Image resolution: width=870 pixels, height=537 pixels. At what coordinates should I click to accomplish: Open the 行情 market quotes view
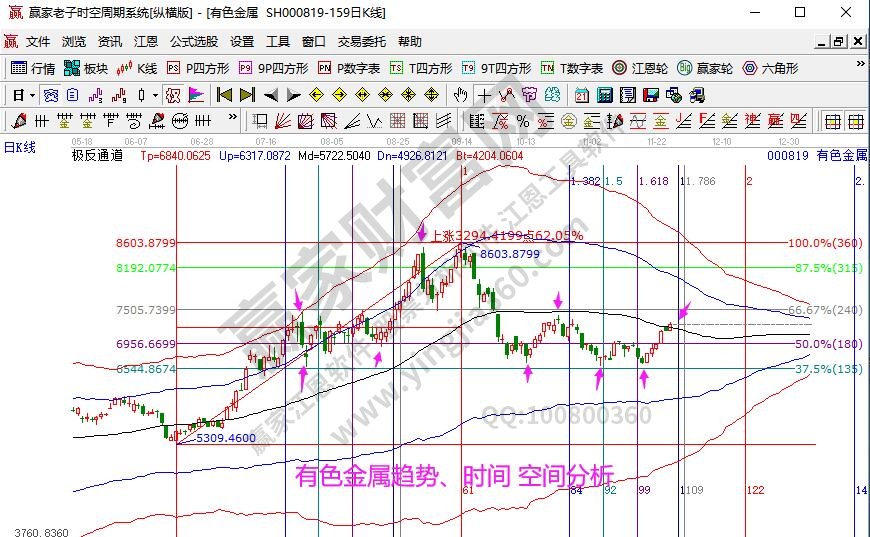[32, 69]
